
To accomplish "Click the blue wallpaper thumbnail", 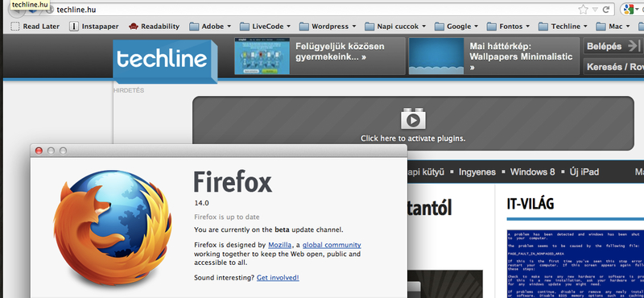I will point(436,56).
